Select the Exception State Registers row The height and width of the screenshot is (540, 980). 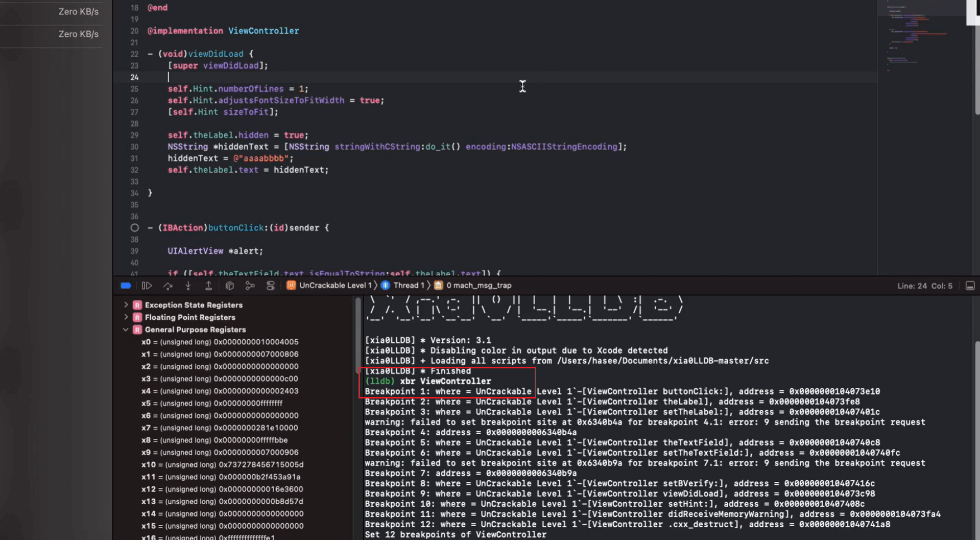[x=194, y=305]
